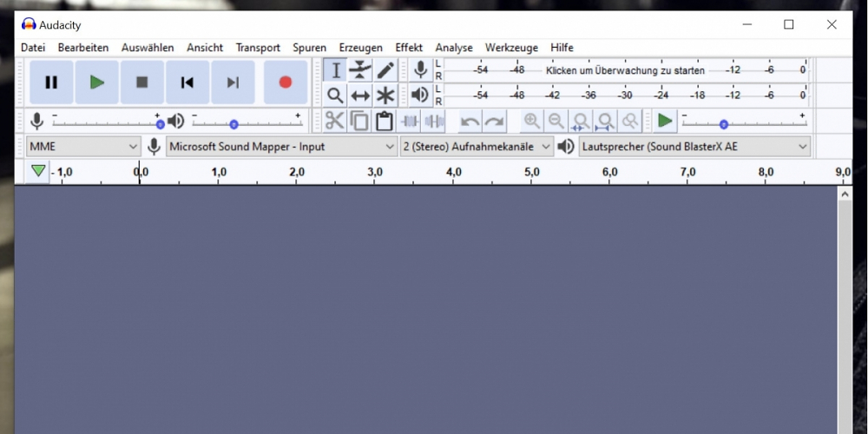Click the Play-at-speed green button
Viewport: 868px width, 434px height.
(x=665, y=121)
